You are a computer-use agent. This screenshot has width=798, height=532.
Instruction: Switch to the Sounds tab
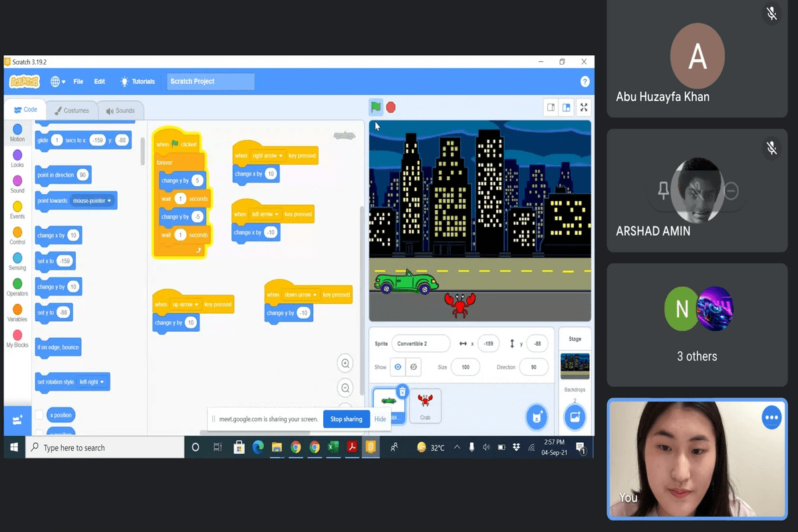click(120, 111)
